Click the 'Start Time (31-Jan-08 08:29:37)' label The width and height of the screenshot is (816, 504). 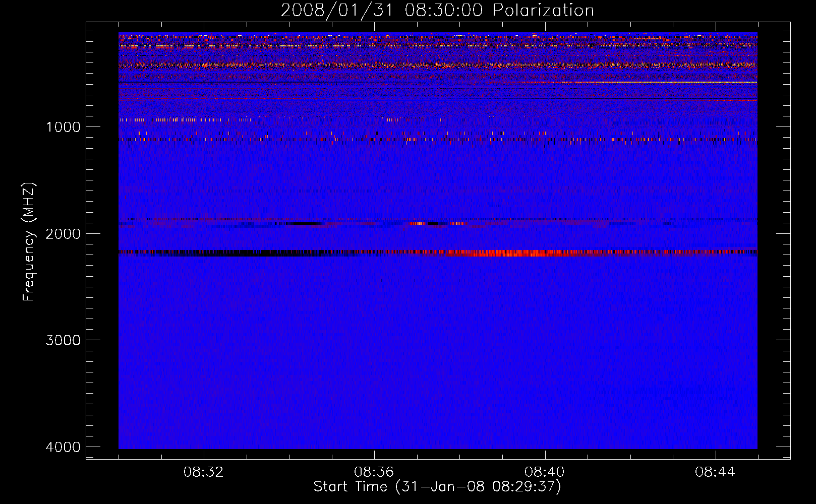[437, 487]
